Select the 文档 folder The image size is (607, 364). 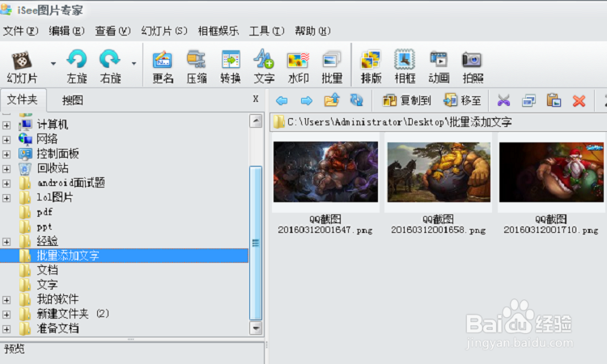coord(47,270)
